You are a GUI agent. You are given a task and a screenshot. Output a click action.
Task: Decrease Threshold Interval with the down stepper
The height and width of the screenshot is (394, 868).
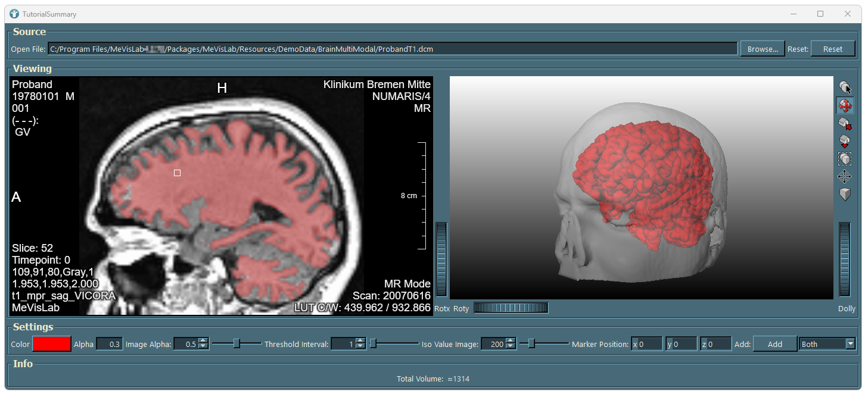(x=360, y=347)
